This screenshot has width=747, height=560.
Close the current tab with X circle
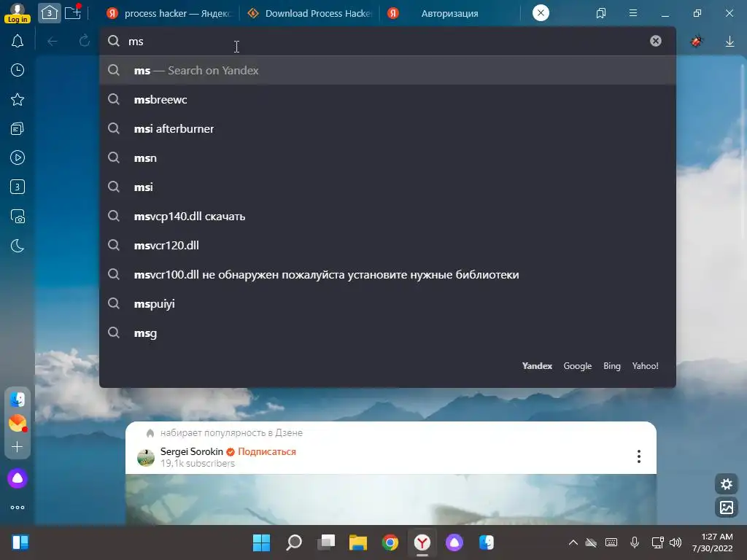(541, 13)
